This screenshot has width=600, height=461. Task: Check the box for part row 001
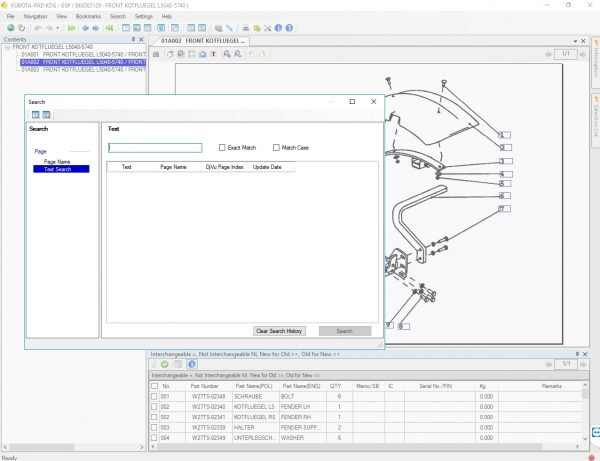154,396
